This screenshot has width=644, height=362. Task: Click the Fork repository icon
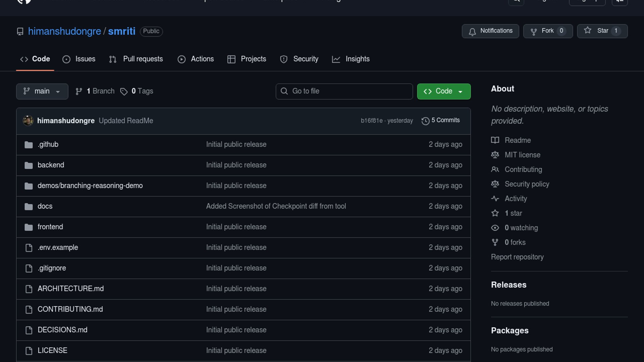tap(534, 31)
